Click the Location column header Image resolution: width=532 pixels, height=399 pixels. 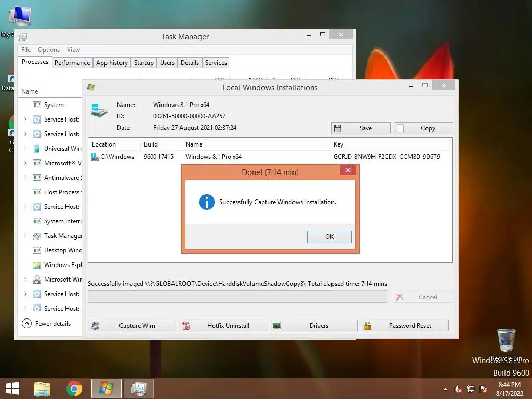[115, 144]
